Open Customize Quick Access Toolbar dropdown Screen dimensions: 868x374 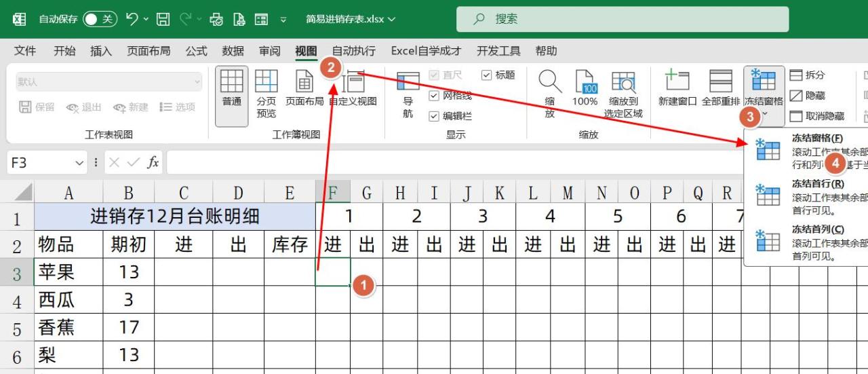coord(283,20)
